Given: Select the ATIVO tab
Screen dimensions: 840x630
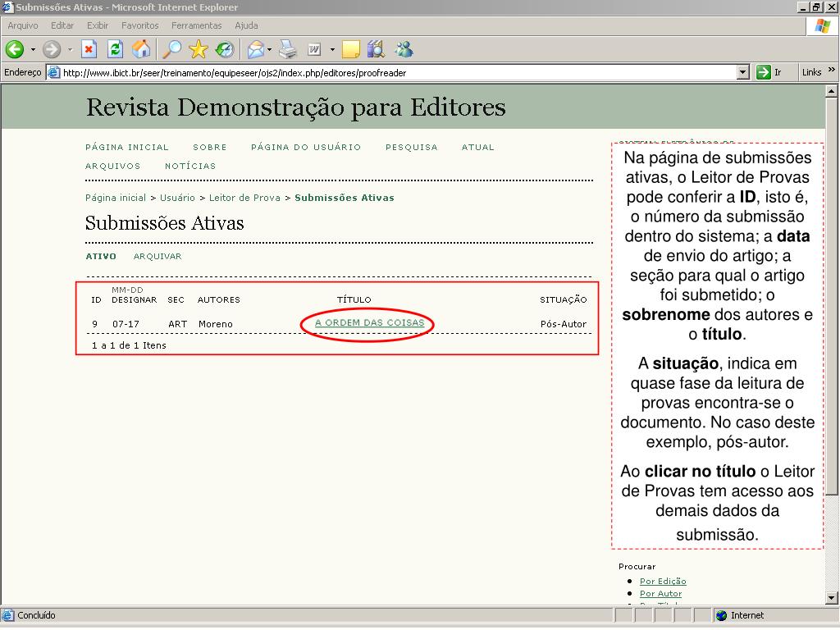Looking at the screenshot, I should click(101, 257).
